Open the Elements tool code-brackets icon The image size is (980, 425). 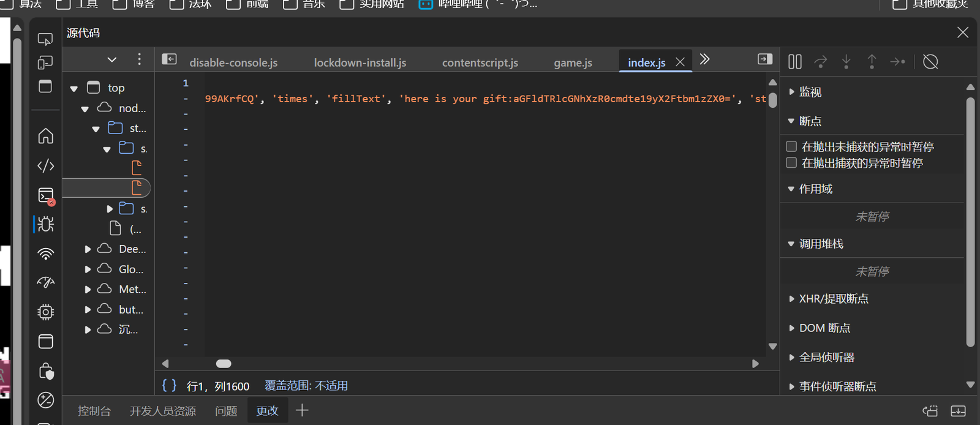click(x=45, y=165)
